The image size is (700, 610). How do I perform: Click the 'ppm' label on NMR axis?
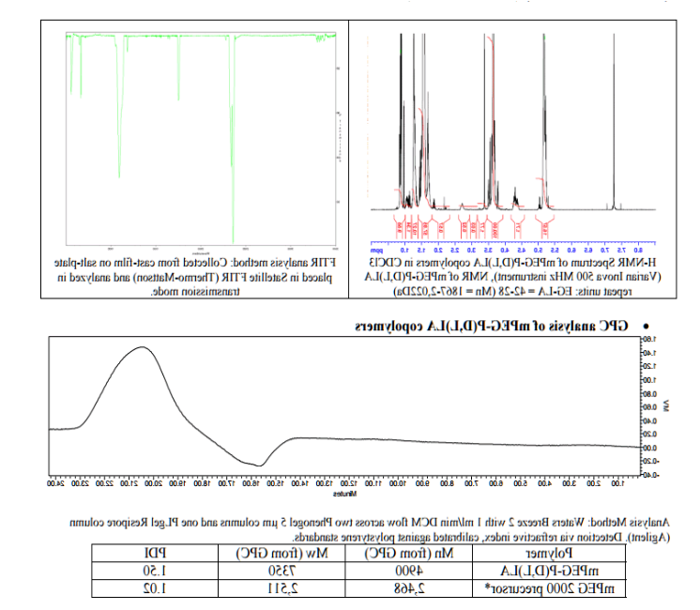(376, 251)
